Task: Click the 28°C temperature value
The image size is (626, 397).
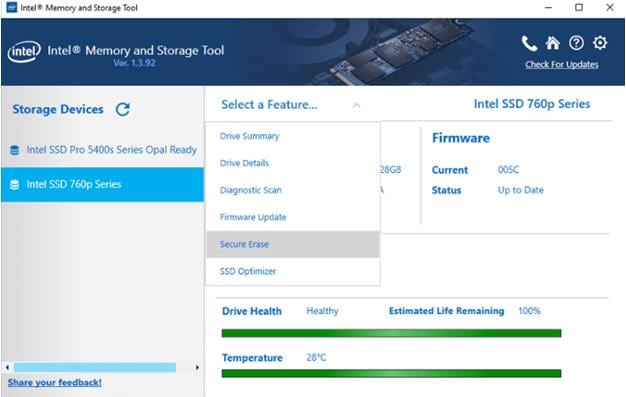Action: (316, 357)
